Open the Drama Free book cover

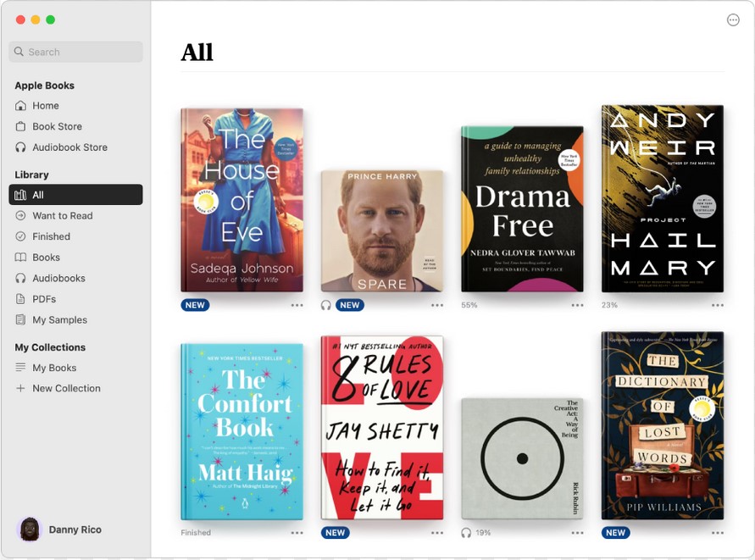(522, 209)
